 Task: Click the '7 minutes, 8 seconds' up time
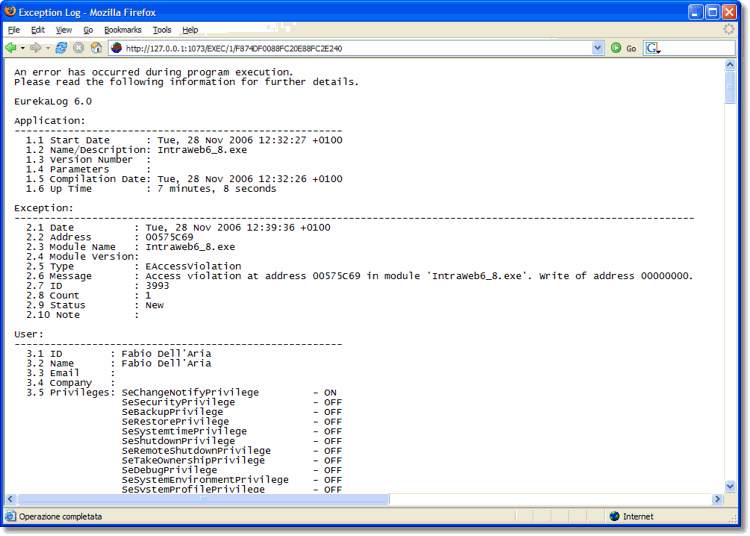click(x=217, y=189)
